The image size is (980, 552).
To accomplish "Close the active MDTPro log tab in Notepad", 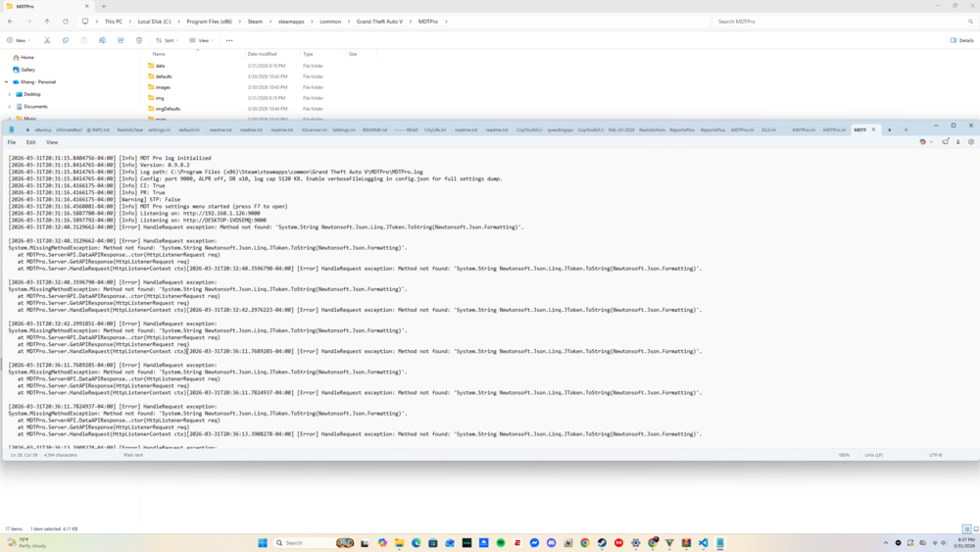I will [874, 130].
